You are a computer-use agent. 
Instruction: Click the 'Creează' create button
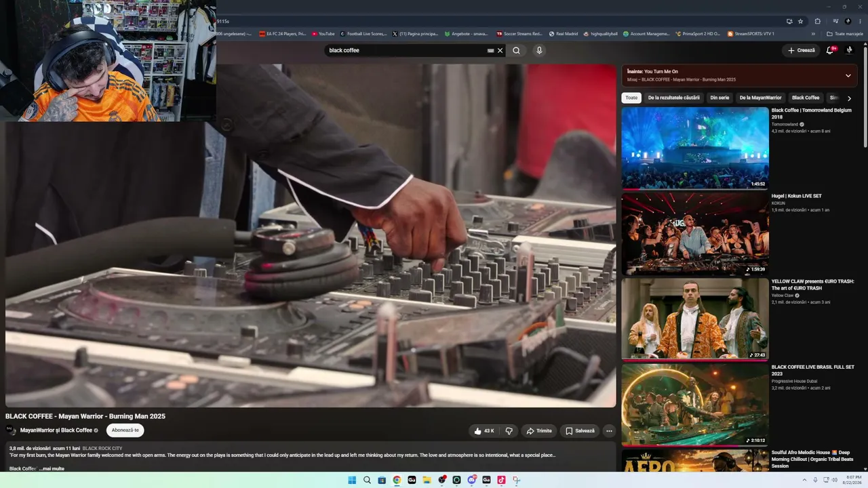[x=801, y=50]
